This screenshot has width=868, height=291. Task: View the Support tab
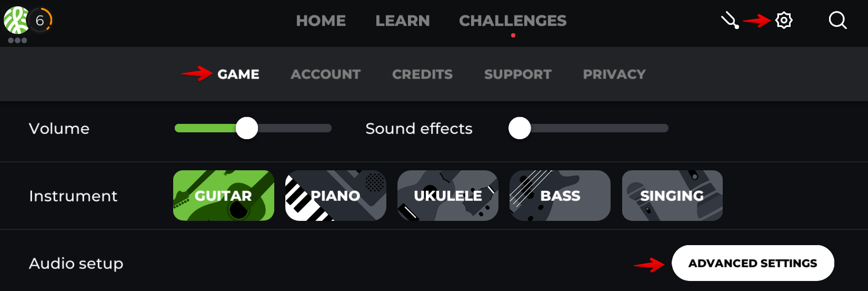[518, 74]
